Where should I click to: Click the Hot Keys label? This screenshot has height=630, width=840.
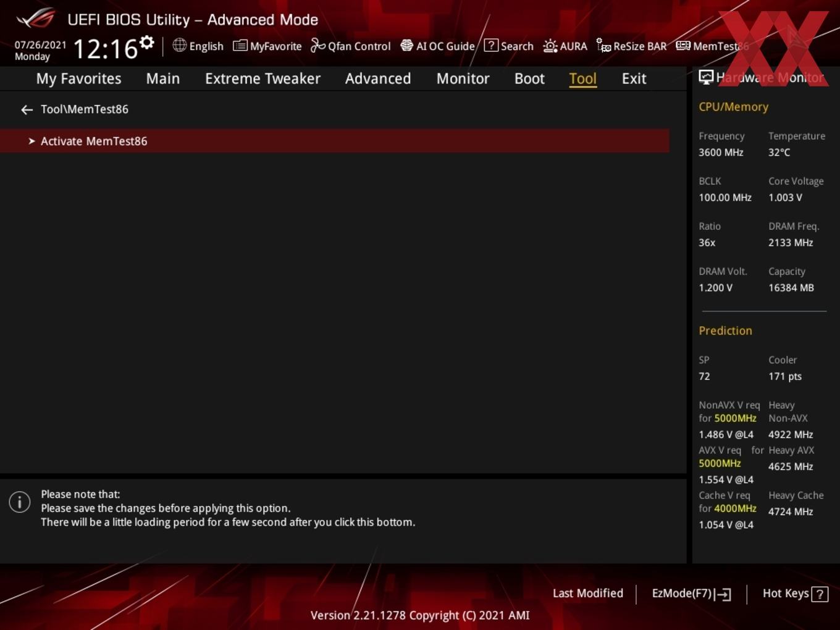pos(786,594)
